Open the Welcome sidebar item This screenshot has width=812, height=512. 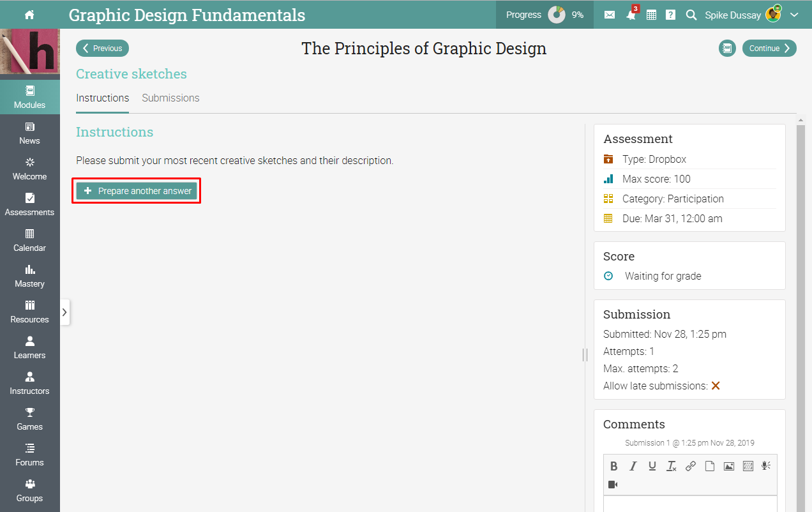[30, 169]
